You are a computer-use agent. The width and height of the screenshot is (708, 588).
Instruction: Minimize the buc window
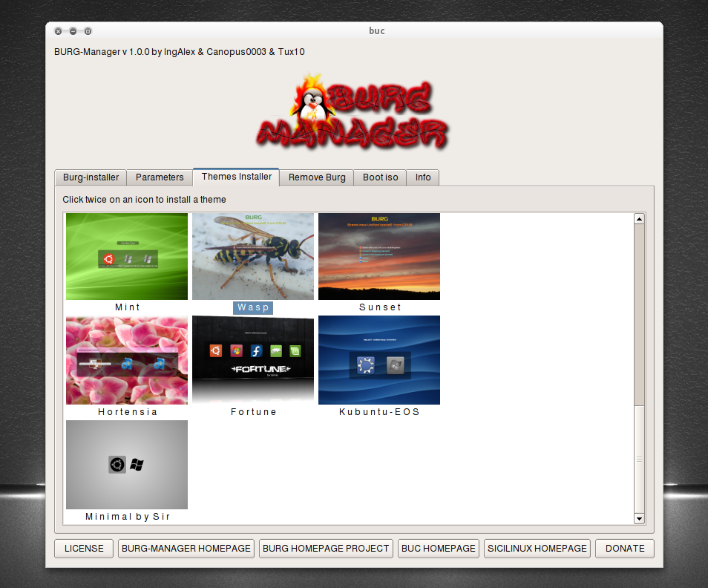[73, 31]
